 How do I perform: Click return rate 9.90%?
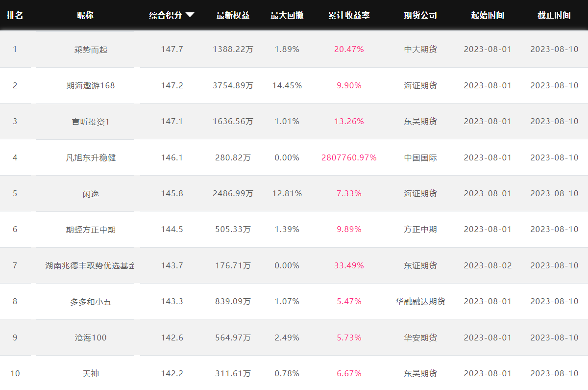pyautogui.click(x=349, y=85)
